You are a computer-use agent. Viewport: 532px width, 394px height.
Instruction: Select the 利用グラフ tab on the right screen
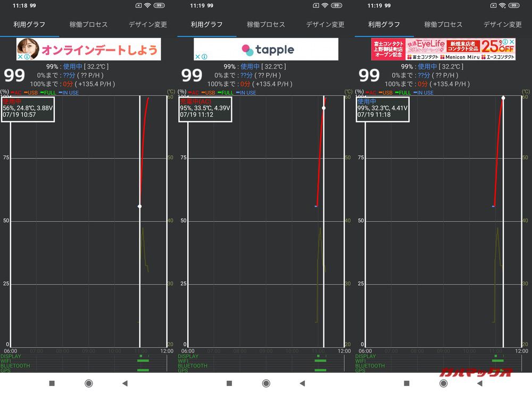(x=384, y=24)
